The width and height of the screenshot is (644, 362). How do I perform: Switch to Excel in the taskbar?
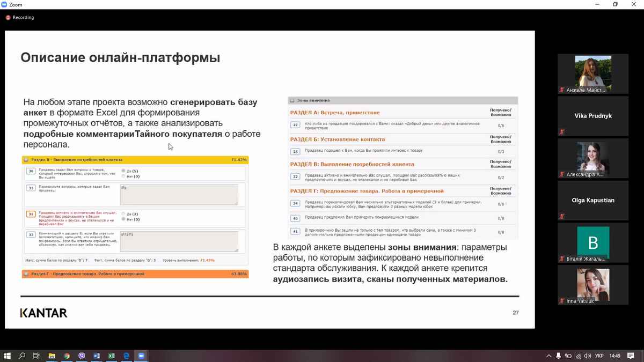pyautogui.click(x=112, y=356)
